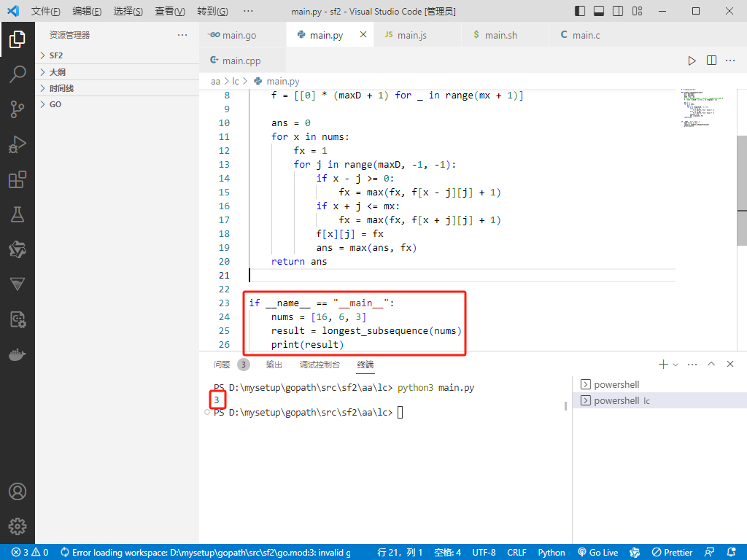Expand the 时间线 timeline section
The image size is (747, 560).
coord(117,88)
